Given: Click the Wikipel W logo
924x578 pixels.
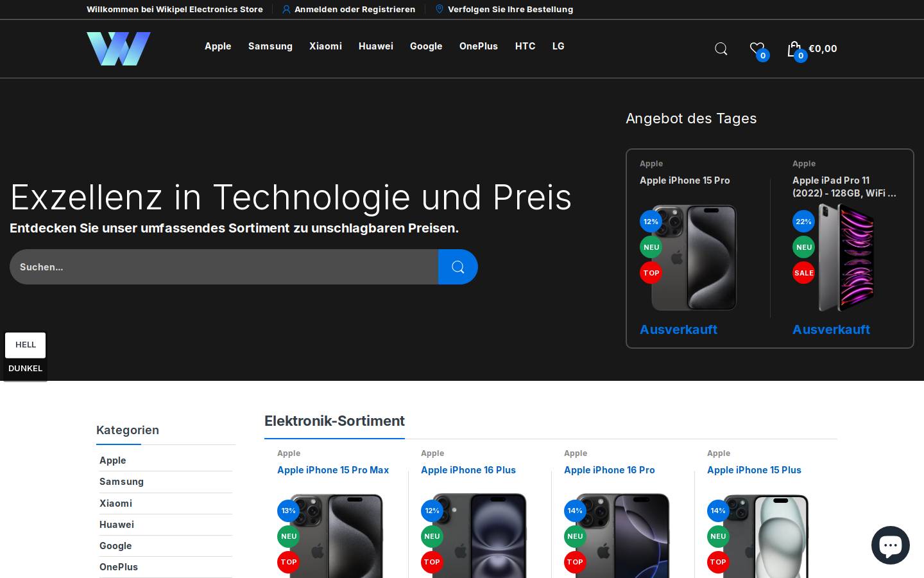Looking at the screenshot, I should tap(119, 49).
